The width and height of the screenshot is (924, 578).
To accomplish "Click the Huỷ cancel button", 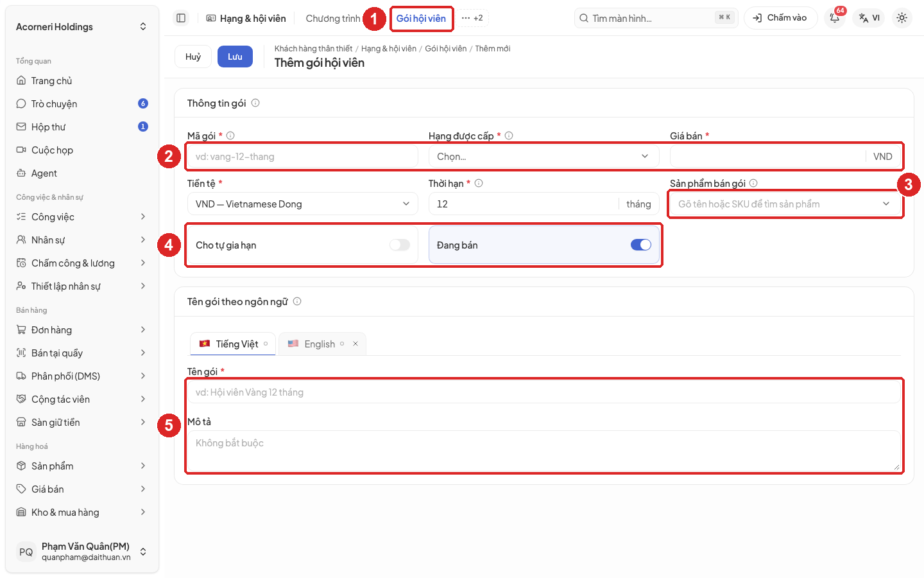I will point(193,57).
